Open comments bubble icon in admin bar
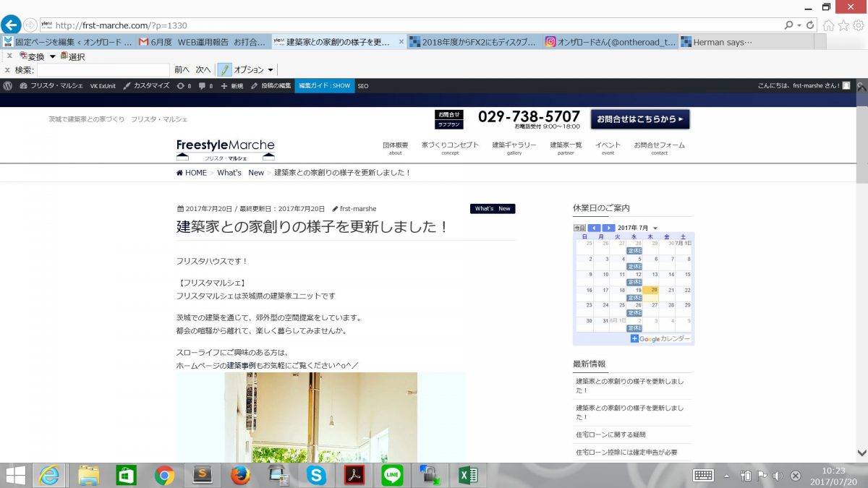The image size is (868, 488). (x=205, y=85)
